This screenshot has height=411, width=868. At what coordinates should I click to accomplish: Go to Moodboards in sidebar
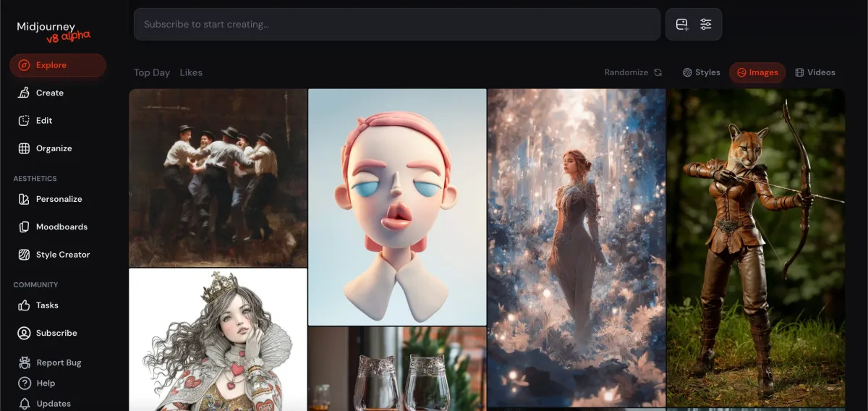click(x=61, y=226)
